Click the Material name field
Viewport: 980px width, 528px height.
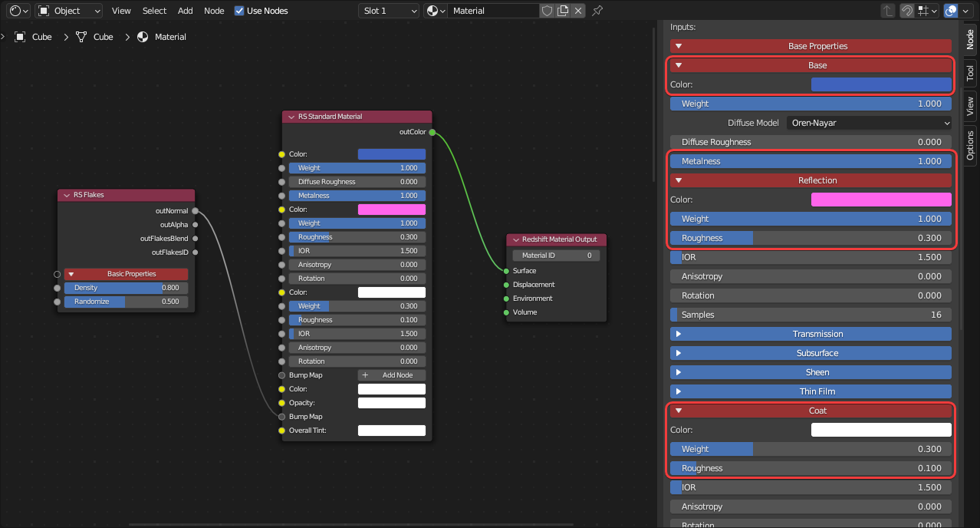494,11
